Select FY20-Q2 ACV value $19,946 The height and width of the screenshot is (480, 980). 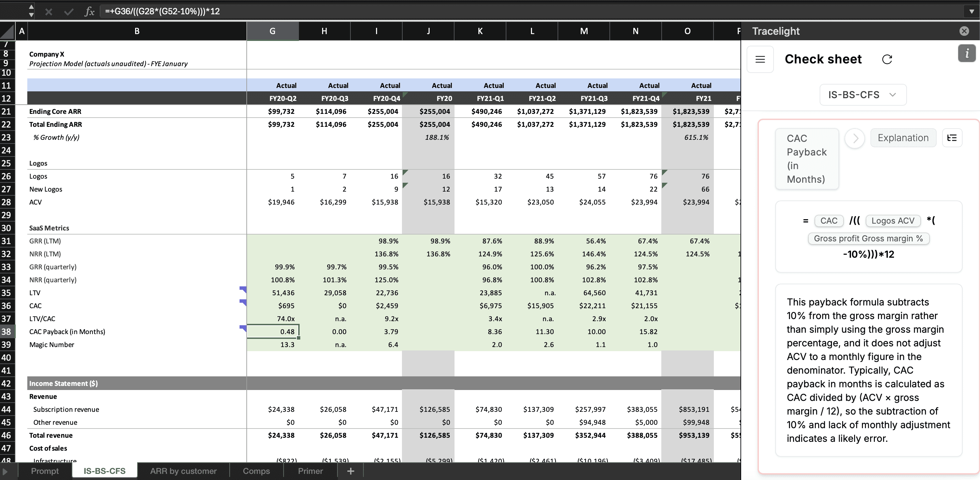pyautogui.click(x=273, y=202)
